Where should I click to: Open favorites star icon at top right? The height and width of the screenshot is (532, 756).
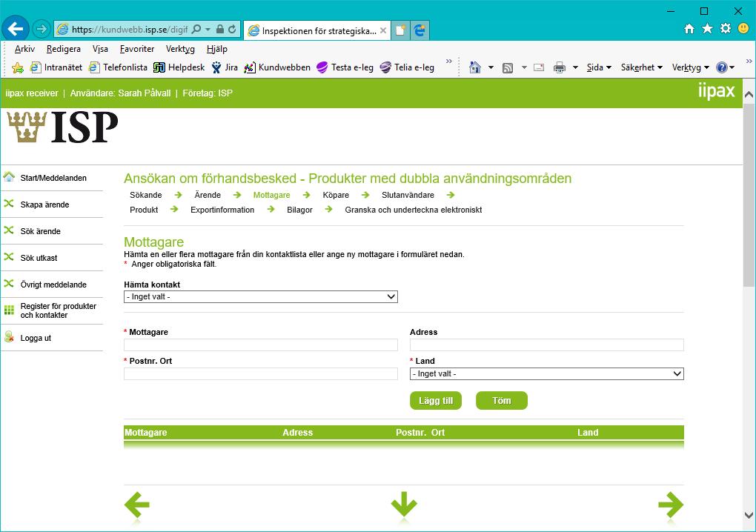707,29
